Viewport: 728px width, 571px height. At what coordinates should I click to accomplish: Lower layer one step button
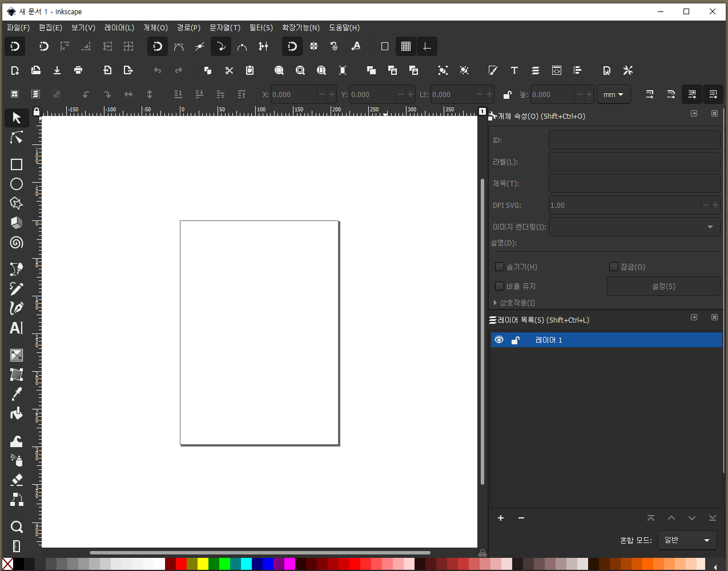[692, 518]
